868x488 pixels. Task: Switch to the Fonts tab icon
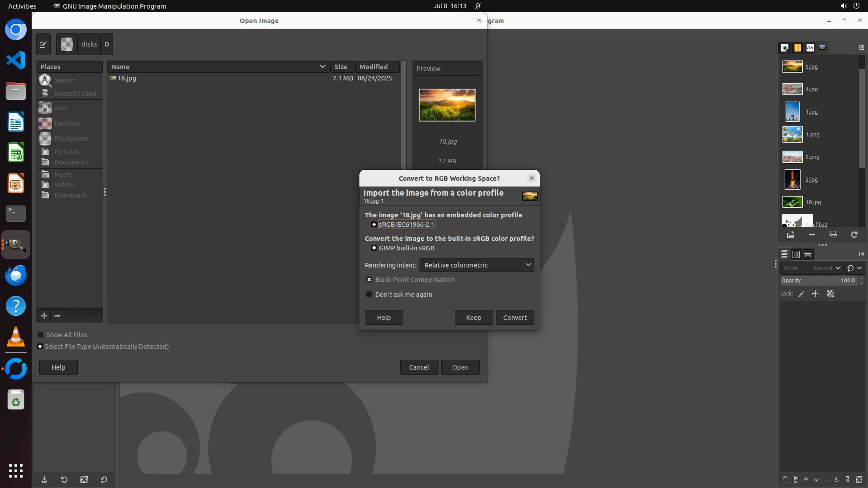coord(810,47)
